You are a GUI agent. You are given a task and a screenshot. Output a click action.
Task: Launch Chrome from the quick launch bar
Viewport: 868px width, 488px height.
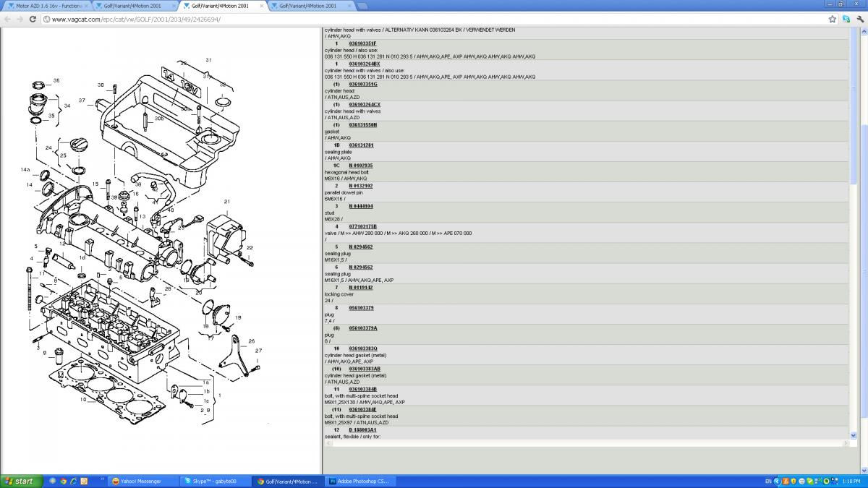tap(62, 481)
